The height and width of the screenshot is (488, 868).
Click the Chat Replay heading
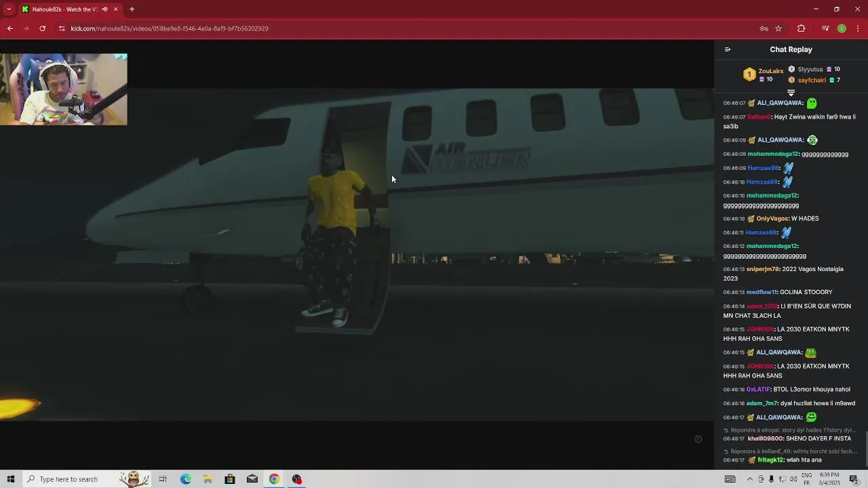791,49
